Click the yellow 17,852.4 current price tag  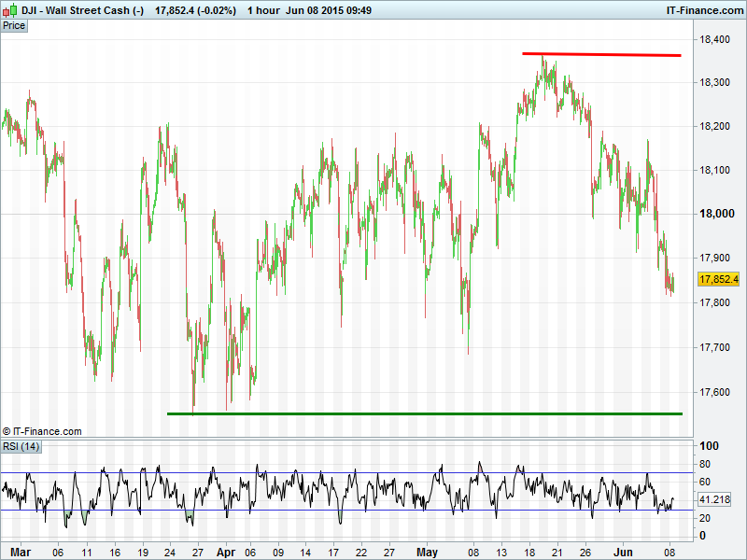(718, 279)
